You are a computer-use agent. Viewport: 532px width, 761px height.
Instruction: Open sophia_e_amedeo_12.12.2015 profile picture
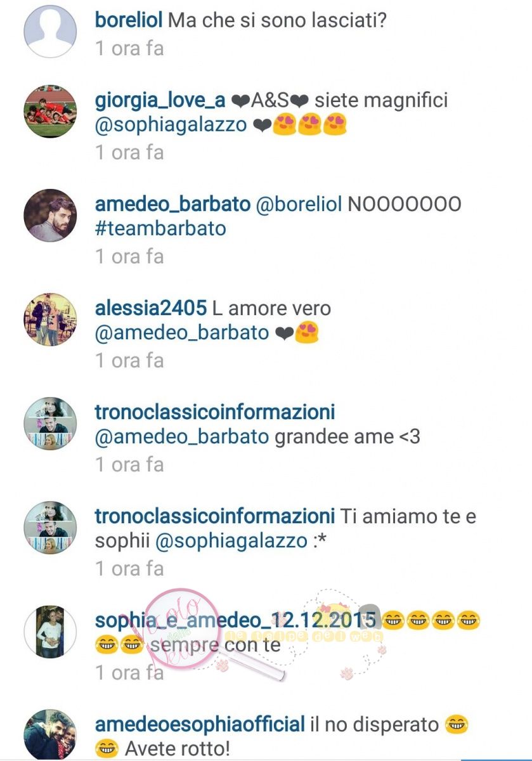tap(50, 631)
